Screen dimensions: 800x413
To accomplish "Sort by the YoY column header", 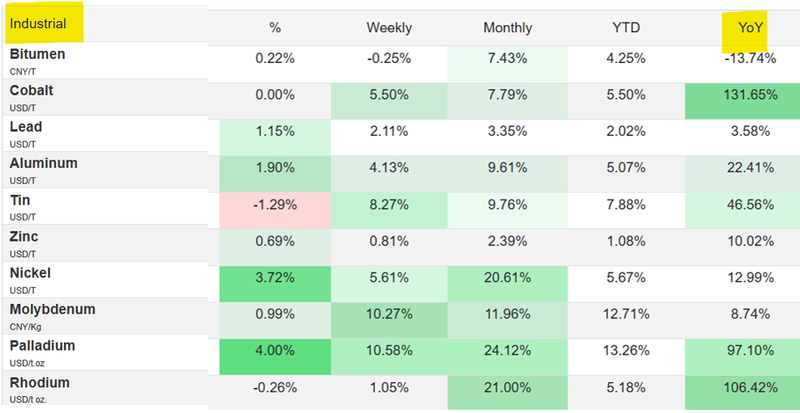I will [745, 28].
